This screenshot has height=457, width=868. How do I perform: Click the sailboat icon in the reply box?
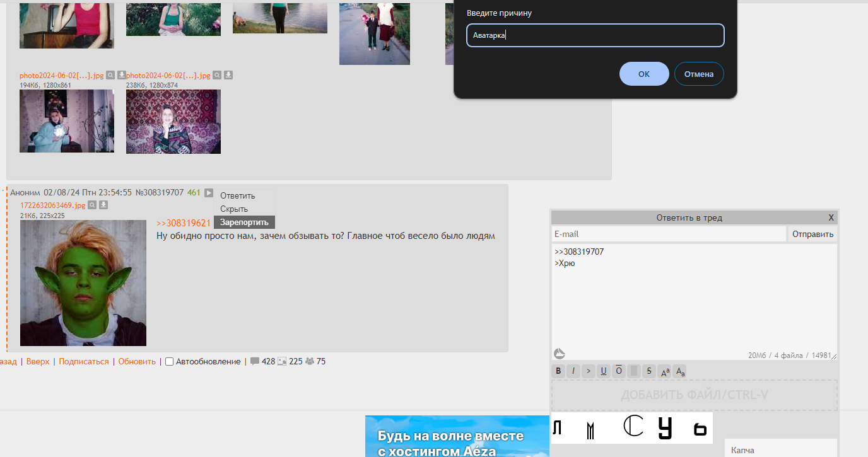[x=560, y=354]
